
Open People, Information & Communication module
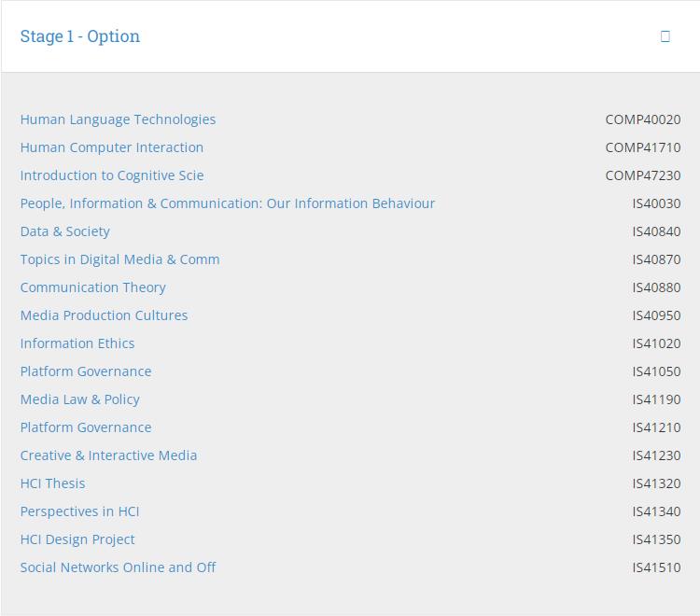(228, 203)
